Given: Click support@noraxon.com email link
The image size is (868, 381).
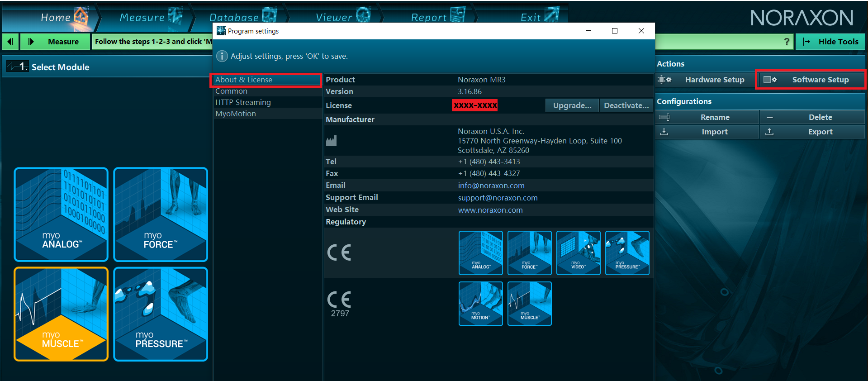Looking at the screenshot, I should click(498, 198).
